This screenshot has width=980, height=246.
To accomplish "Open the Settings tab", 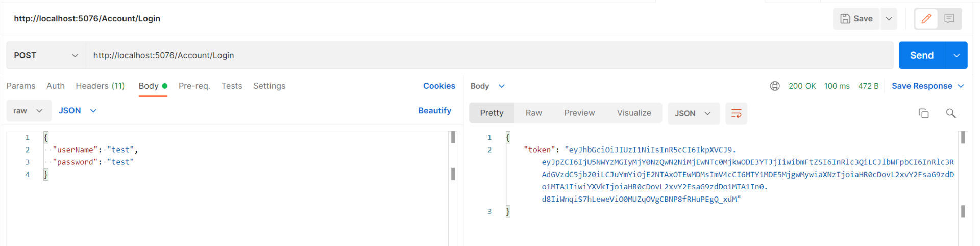I will pyautogui.click(x=269, y=86).
